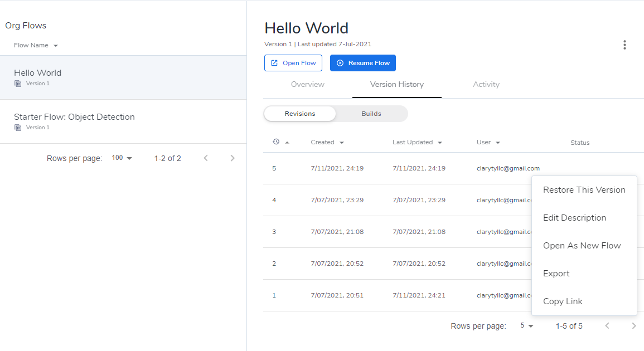The width and height of the screenshot is (644, 351).
Task: Click the revision history clock column header
Action: (x=277, y=142)
